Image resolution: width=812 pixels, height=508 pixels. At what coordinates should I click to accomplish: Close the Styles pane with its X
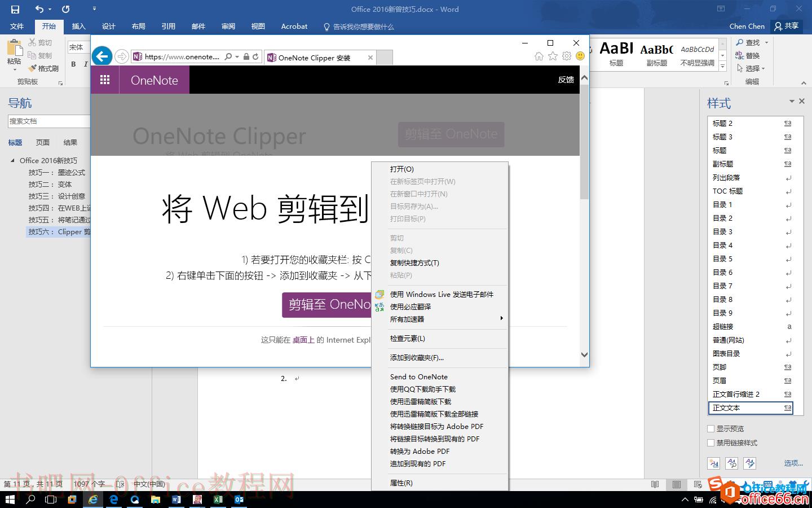[802, 101]
